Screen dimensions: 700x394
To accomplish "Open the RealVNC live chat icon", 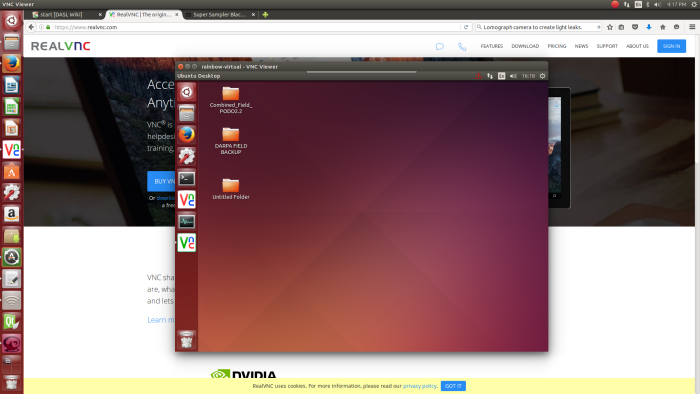I will (440, 46).
